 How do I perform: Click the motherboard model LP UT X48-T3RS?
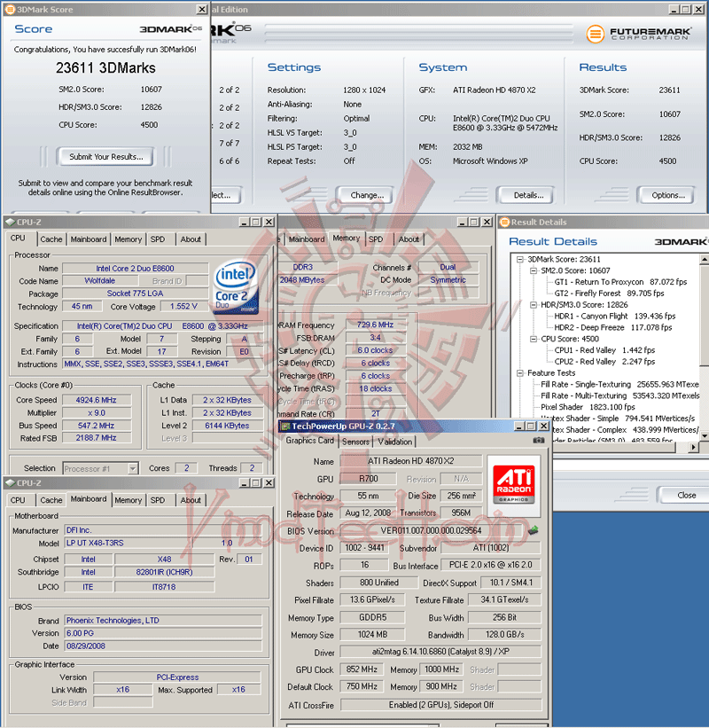129,543
